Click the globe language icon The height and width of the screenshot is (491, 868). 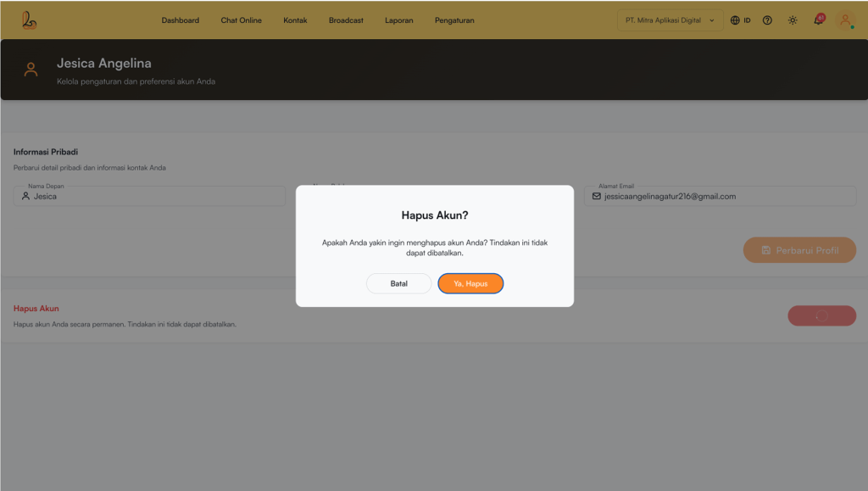(x=735, y=20)
